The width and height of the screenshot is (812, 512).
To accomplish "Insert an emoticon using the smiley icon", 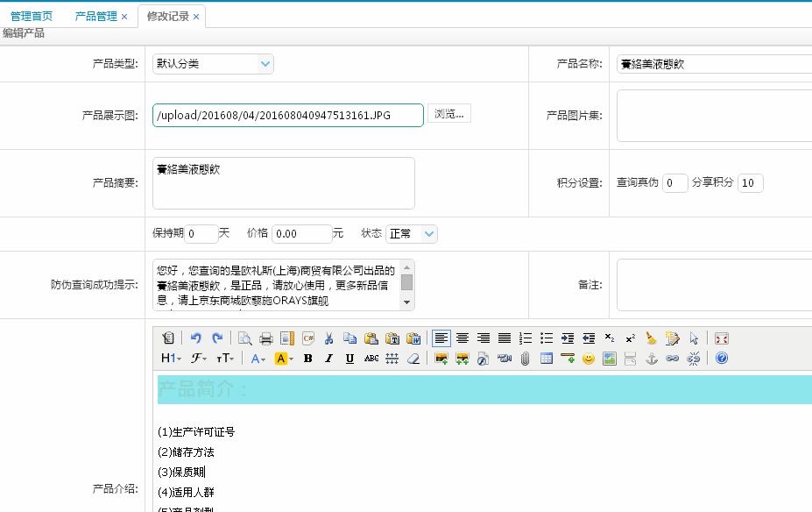I will coord(589,359).
